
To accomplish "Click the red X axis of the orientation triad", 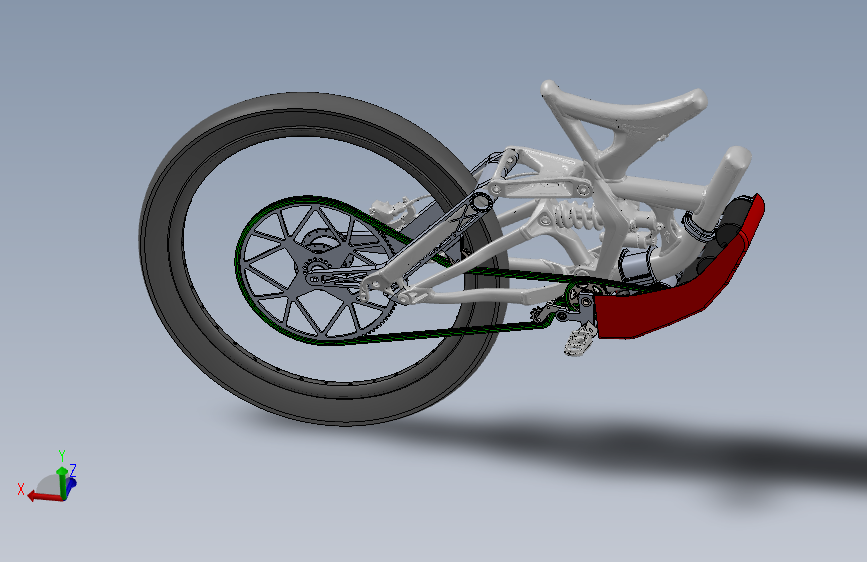I will coord(45,497).
